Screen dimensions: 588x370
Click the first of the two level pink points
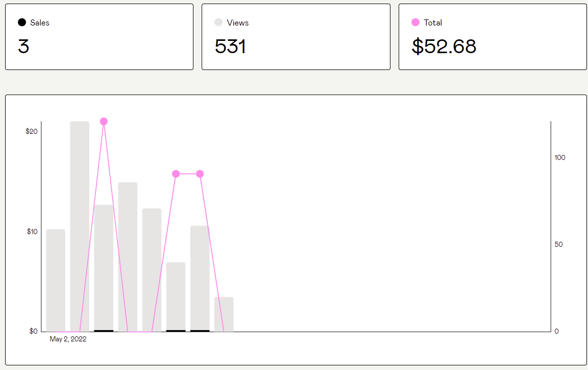[176, 174]
